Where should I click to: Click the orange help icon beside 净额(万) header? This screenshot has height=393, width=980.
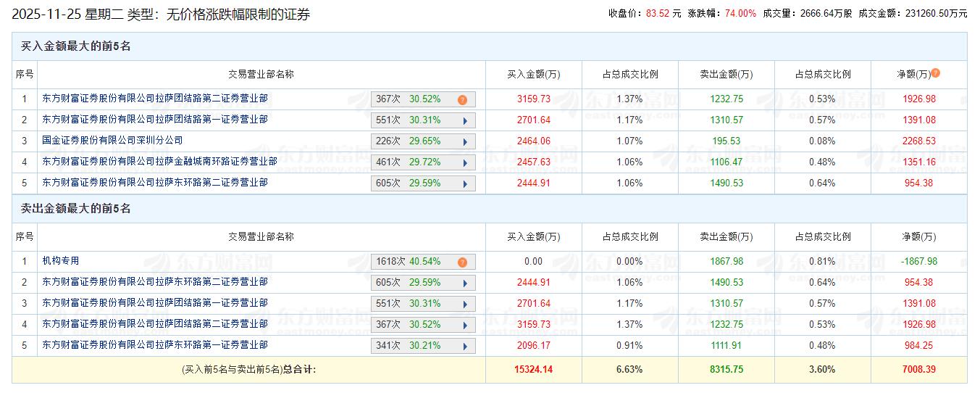[936, 73]
